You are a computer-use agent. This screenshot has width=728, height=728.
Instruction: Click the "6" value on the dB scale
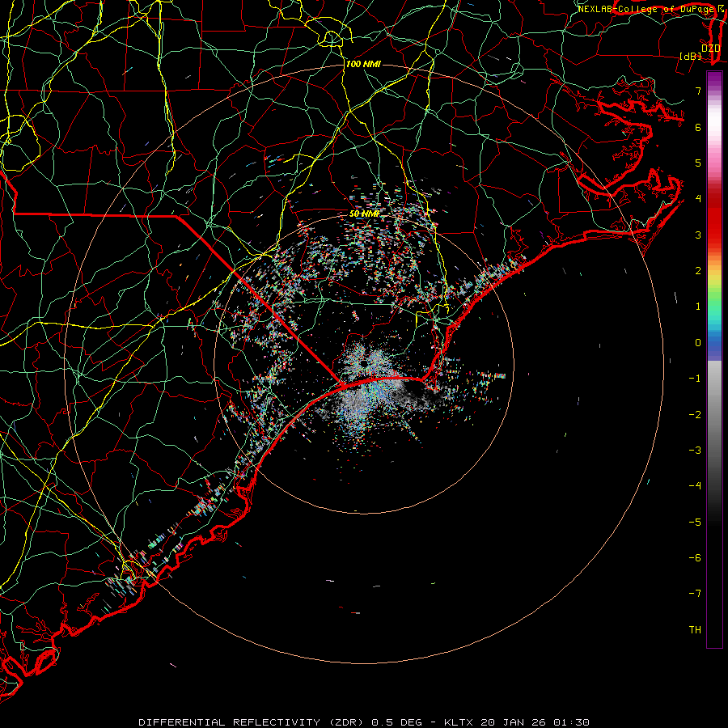tap(698, 127)
